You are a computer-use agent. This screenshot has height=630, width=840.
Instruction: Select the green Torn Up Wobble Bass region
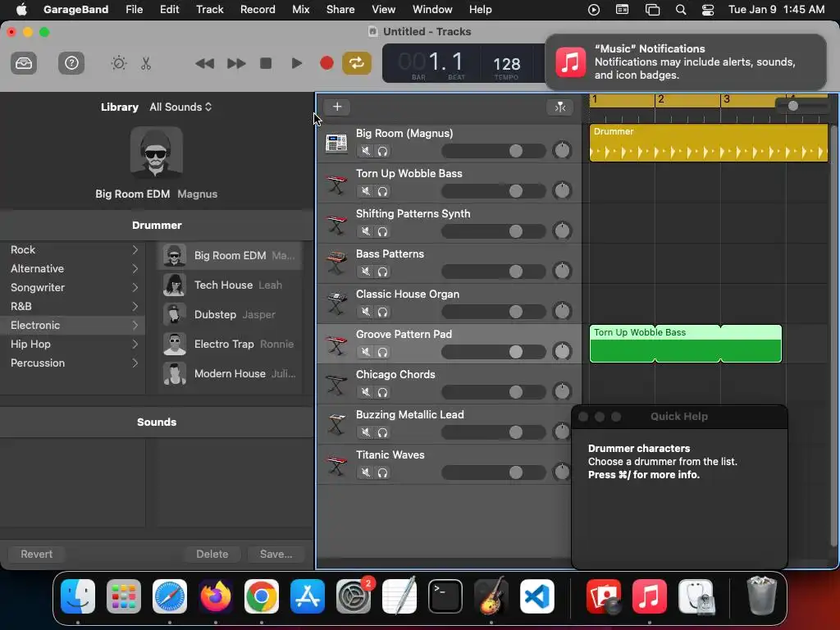point(685,344)
